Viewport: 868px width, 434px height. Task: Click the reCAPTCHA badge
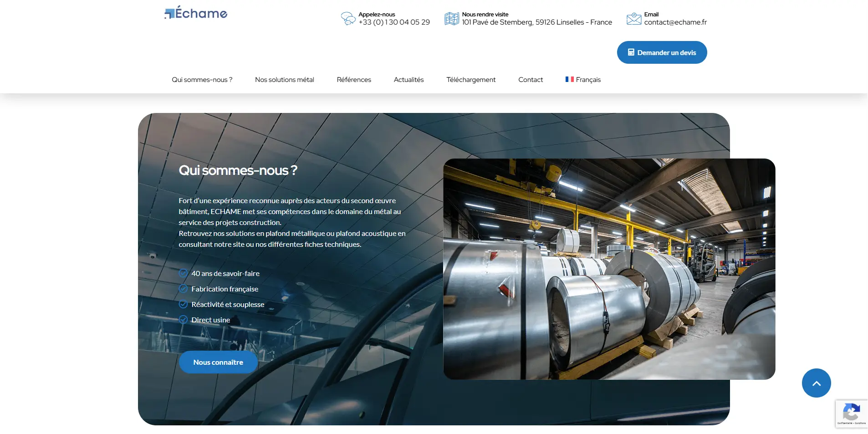[851, 414]
